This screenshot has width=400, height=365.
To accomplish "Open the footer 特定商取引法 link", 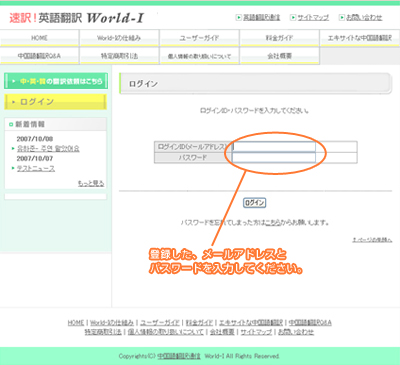I will (x=103, y=332).
